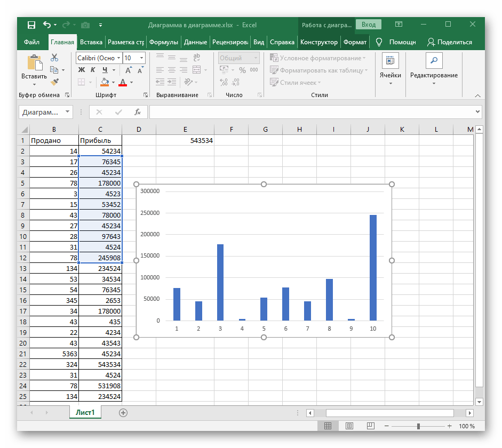Select the Format Painter brush icon
This screenshot has width=502, height=448.
[54, 82]
